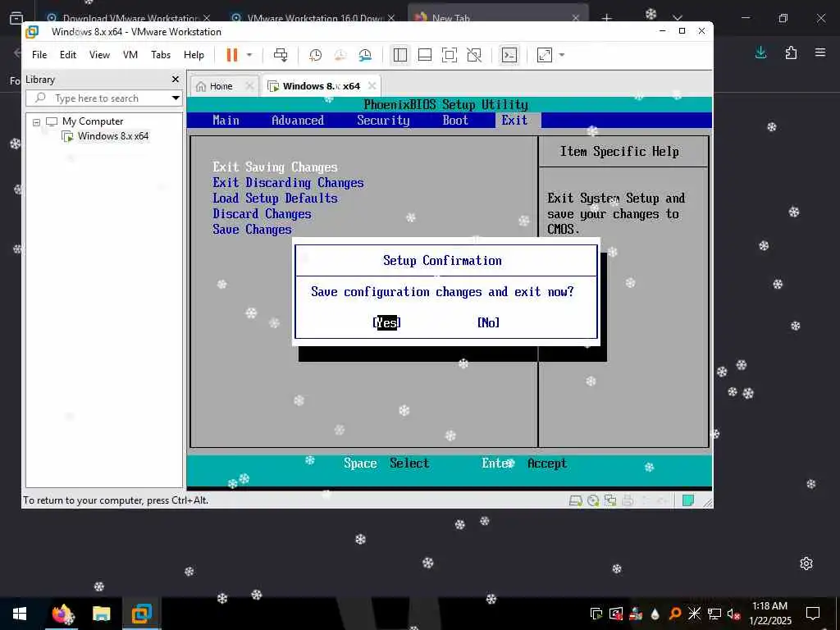
Task: Focus the 'Type here to search' library field
Action: 98,98
